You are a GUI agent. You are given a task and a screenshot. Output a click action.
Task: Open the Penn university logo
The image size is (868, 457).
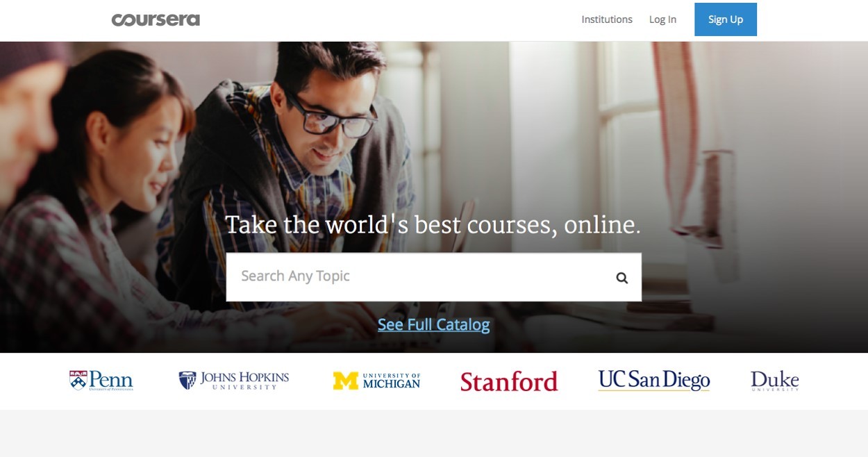(x=101, y=381)
